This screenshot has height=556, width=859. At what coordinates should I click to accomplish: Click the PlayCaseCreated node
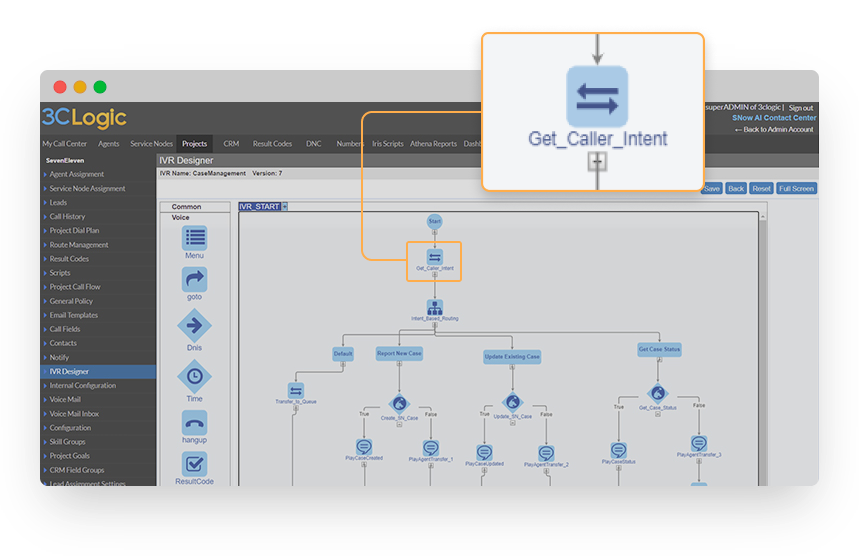pyautogui.click(x=364, y=446)
